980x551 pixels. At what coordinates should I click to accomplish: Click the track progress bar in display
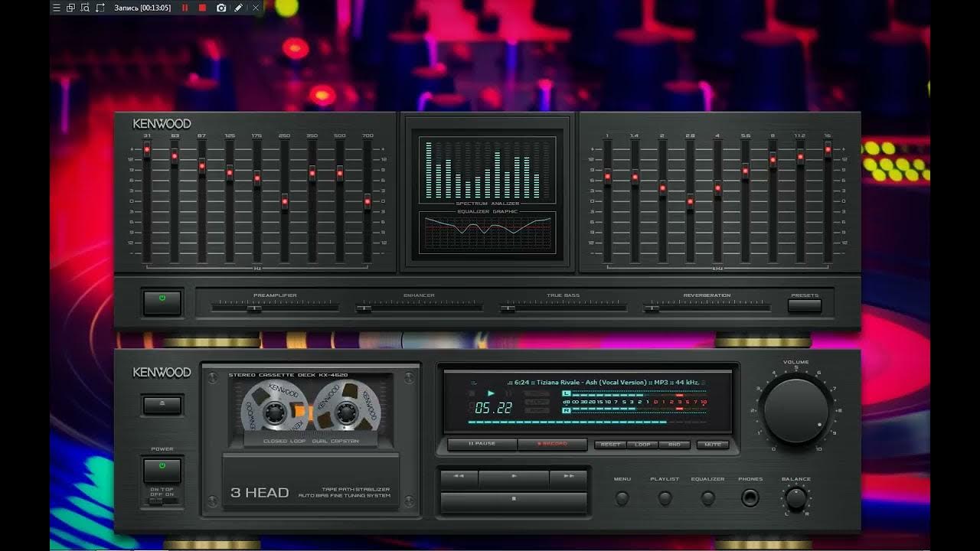(586, 422)
